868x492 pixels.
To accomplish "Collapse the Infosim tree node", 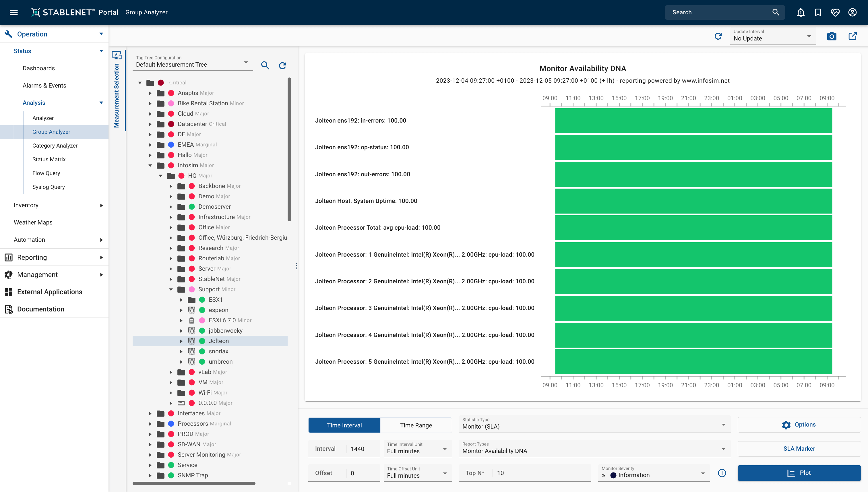I will [x=150, y=166].
